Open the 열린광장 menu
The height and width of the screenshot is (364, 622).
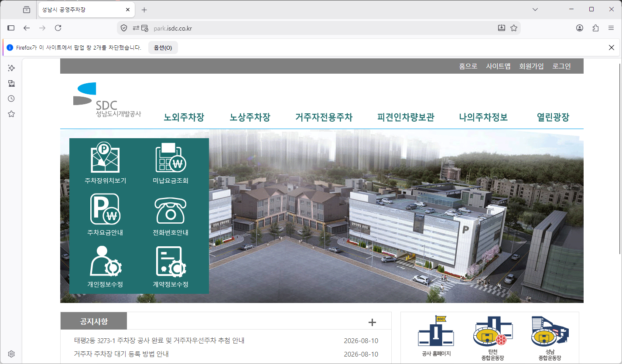[553, 117]
